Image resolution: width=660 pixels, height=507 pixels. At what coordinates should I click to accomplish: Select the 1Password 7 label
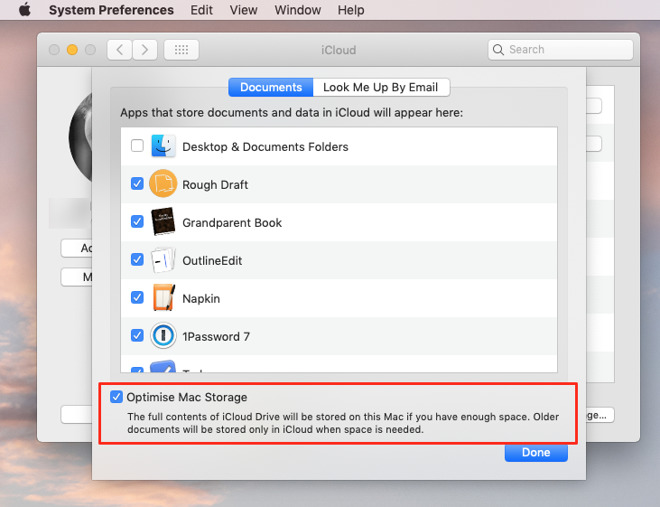216,337
